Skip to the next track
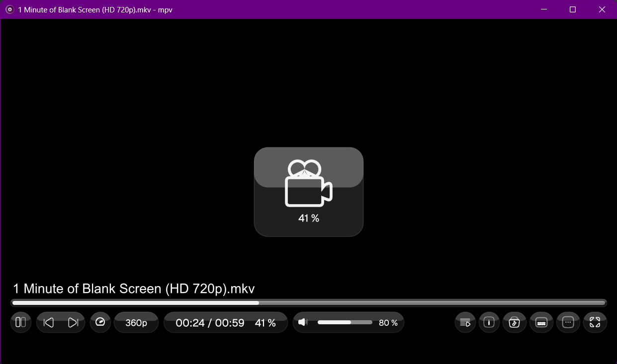This screenshot has height=364, width=617. tap(73, 322)
